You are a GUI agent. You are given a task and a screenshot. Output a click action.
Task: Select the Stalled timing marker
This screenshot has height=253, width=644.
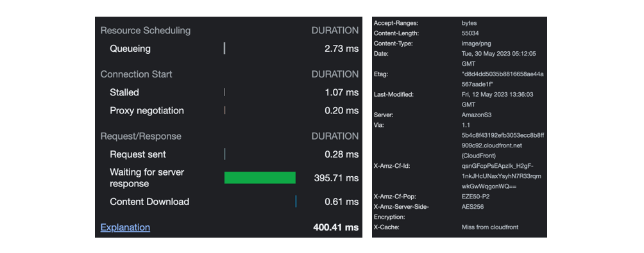pos(225,92)
